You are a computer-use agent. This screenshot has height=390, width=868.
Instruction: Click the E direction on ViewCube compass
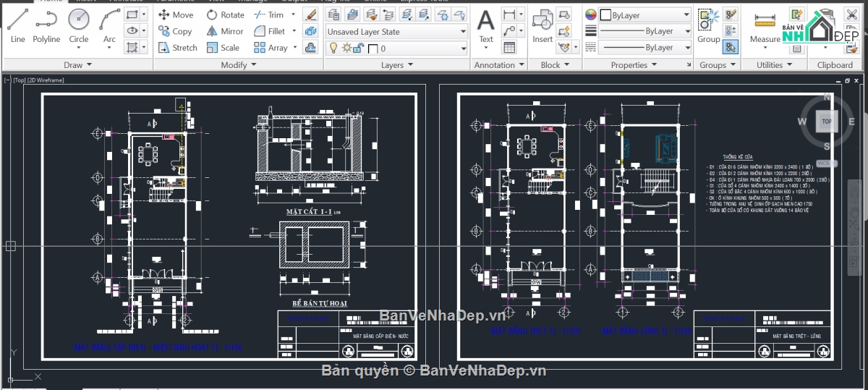(852, 122)
